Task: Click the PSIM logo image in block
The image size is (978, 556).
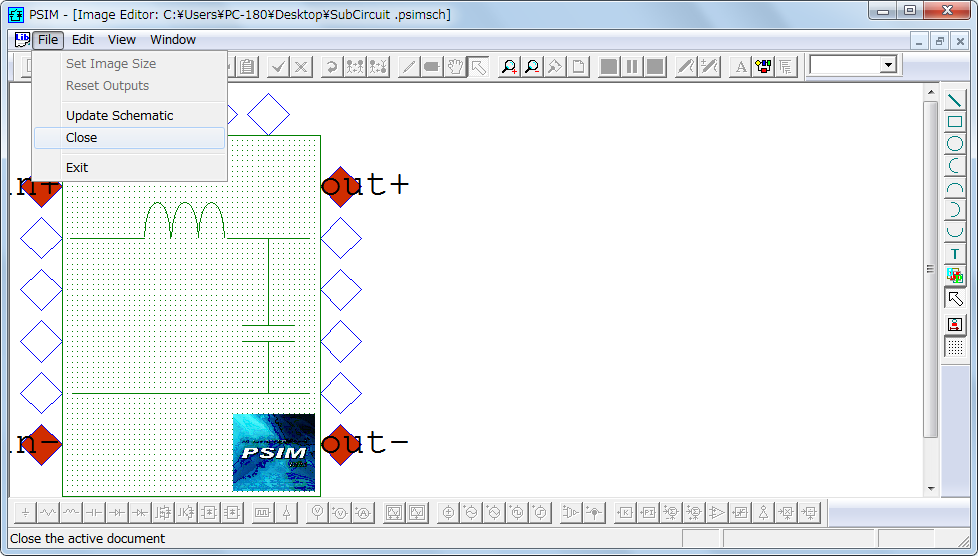Action: tap(274, 452)
